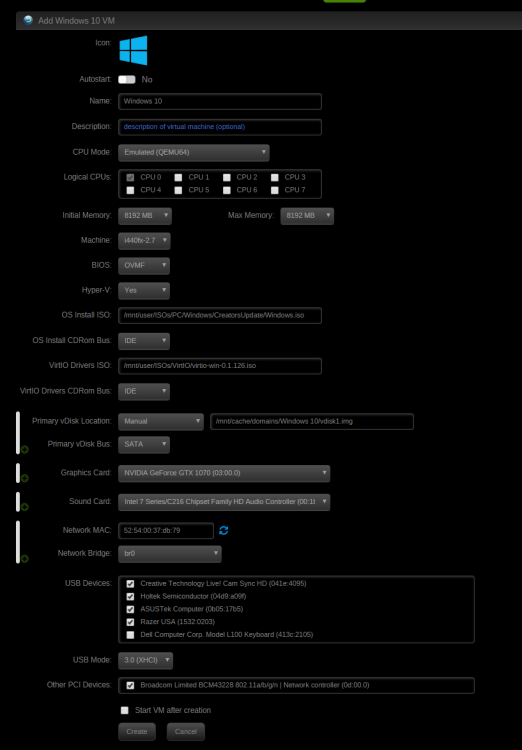This screenshot has height=750, width=522.
Task: Toggle the CPU 0 checkbox
Action: (x=130, y=177)
